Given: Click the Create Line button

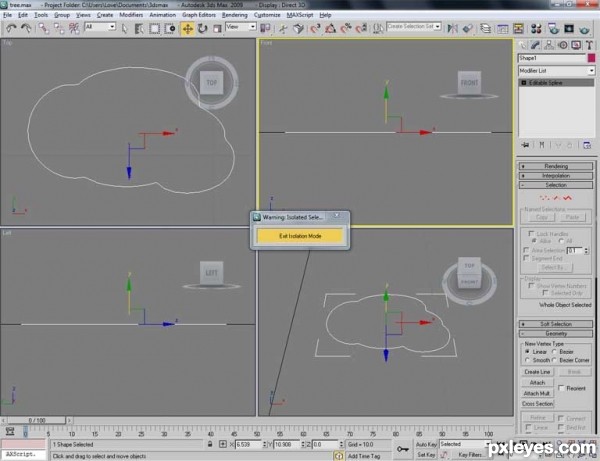Looking at the screenshot, I should tap(537, 372).
